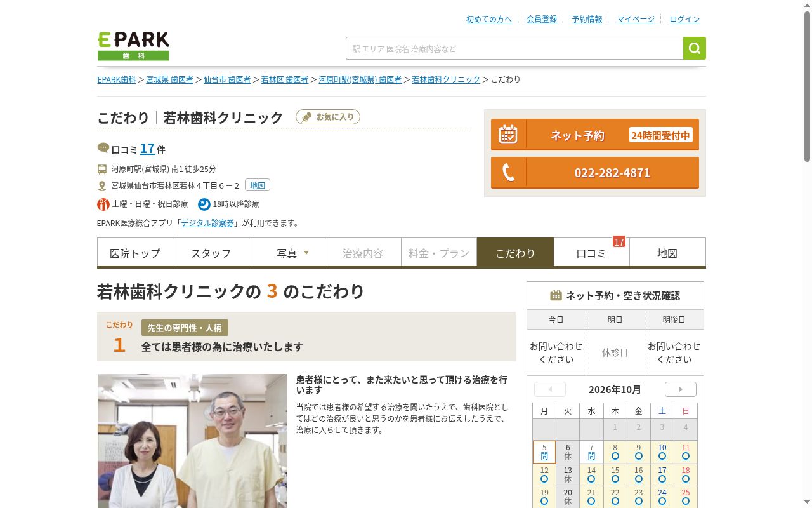This screenshot has width=812, height=508.
Task: Click the green search magnifier button
Action: pos(695,48)
